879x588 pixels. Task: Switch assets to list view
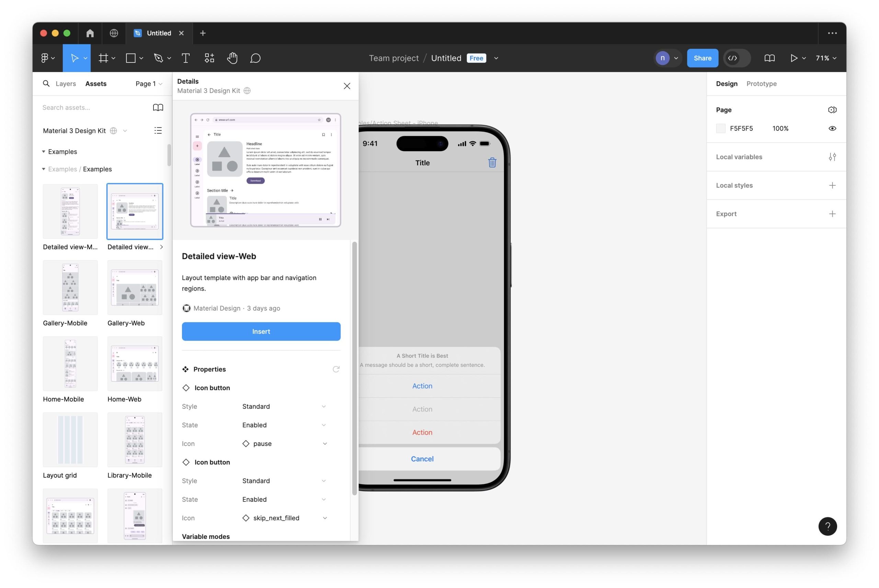point(158,130)
